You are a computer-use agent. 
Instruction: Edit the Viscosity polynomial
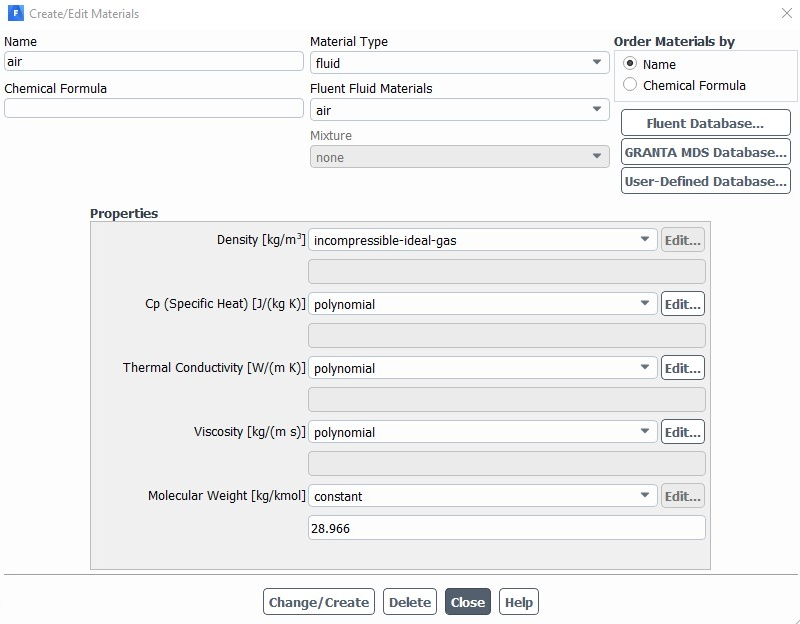[x=682, y=432]
